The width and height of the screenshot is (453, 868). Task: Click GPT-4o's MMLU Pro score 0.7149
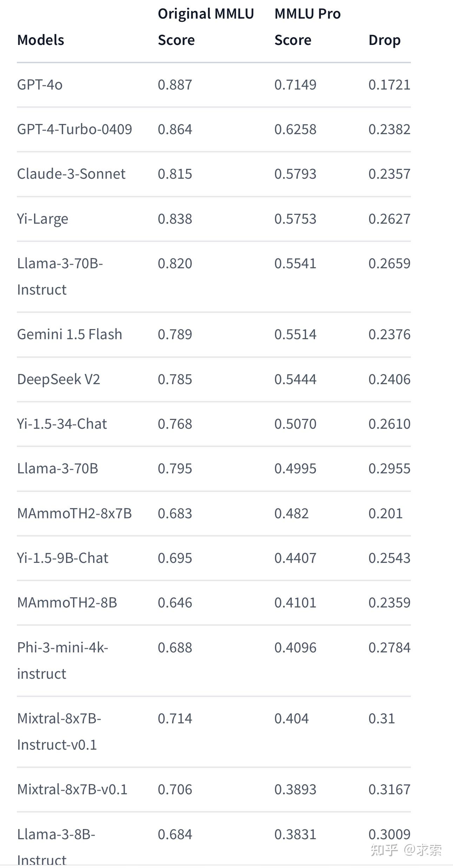(x=295, y=85)
